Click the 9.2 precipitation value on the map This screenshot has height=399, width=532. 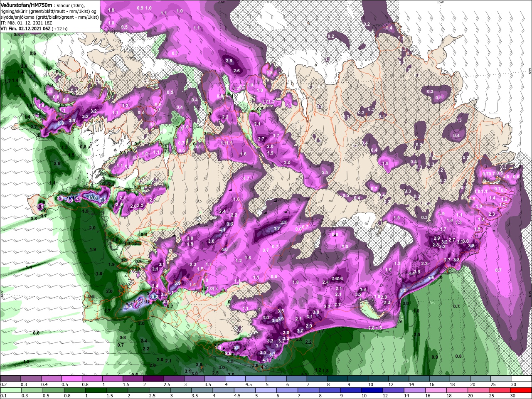tap(154, 296)
